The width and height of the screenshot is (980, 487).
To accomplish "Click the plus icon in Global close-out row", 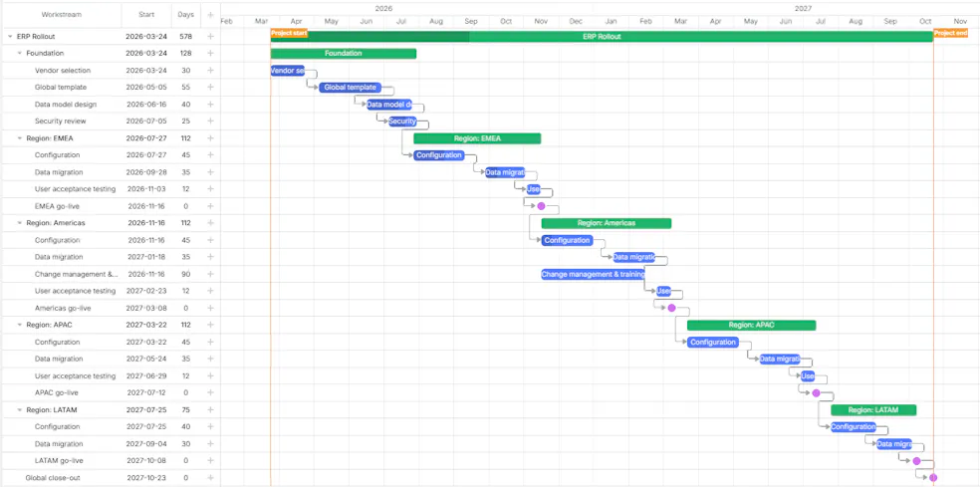I will coord(210,478).
